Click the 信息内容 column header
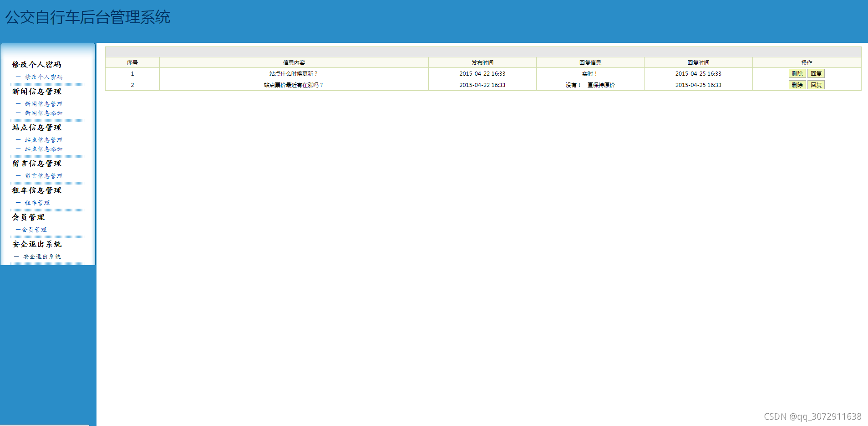The width and height of the screenshot is (868, 426). pyautogui.click(x=294, y=62)
